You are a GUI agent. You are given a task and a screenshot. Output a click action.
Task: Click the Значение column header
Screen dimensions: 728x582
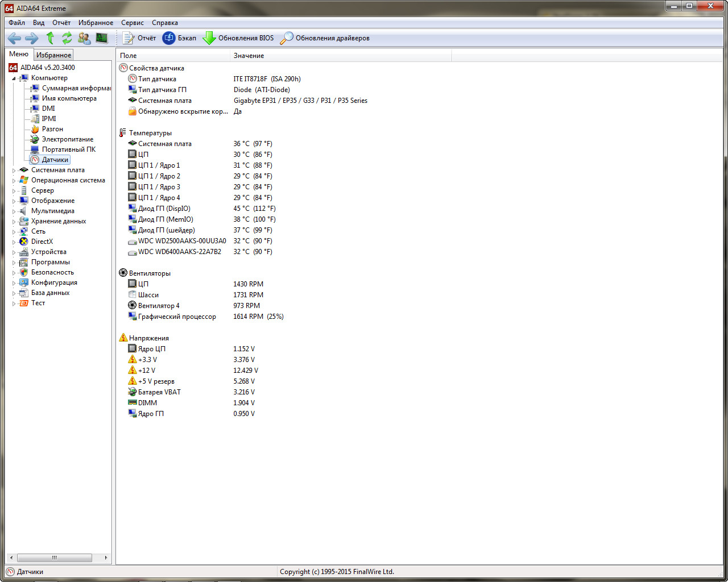(341, 56)
